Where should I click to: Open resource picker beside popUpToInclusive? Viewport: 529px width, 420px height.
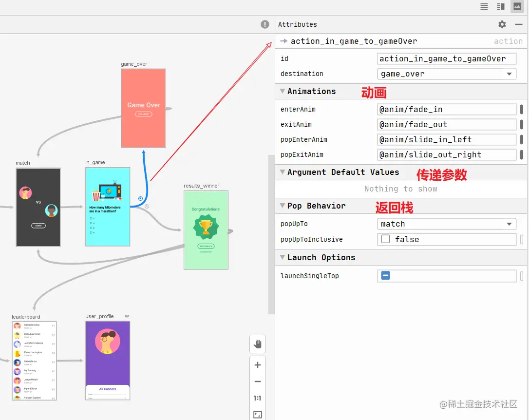522,239
